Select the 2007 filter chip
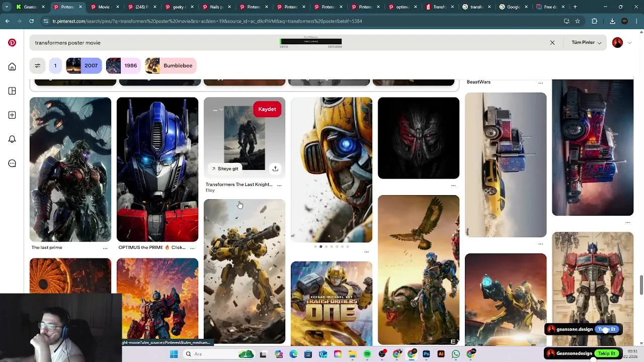The width and height of the screenshot is (644, 362). point(84,65)
